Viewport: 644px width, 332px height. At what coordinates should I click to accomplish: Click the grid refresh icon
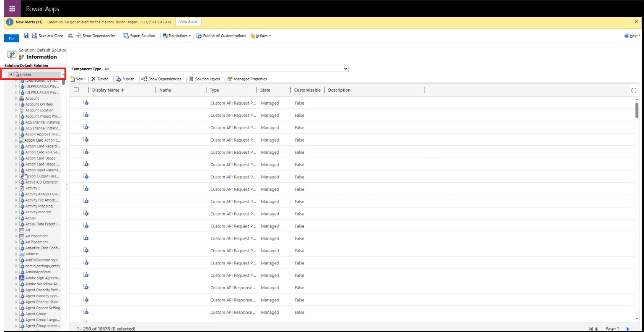(634, 90)
